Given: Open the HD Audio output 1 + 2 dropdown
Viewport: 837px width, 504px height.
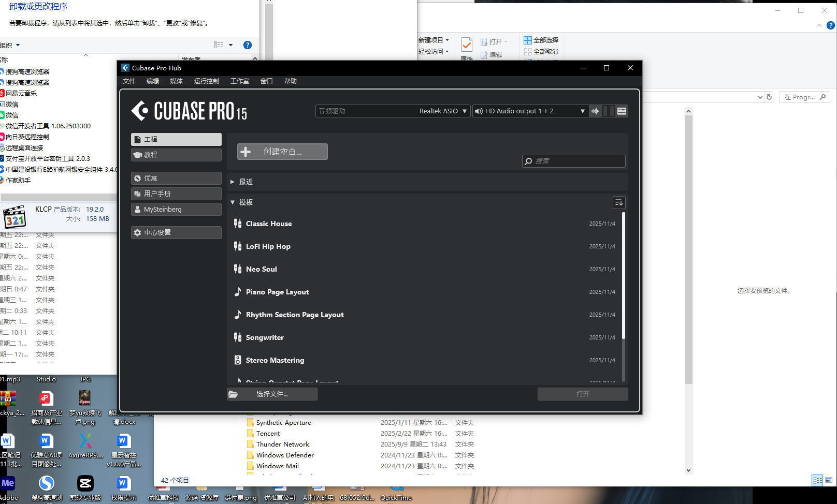Looking at the screenshot, I should click(x=530, y=111).
